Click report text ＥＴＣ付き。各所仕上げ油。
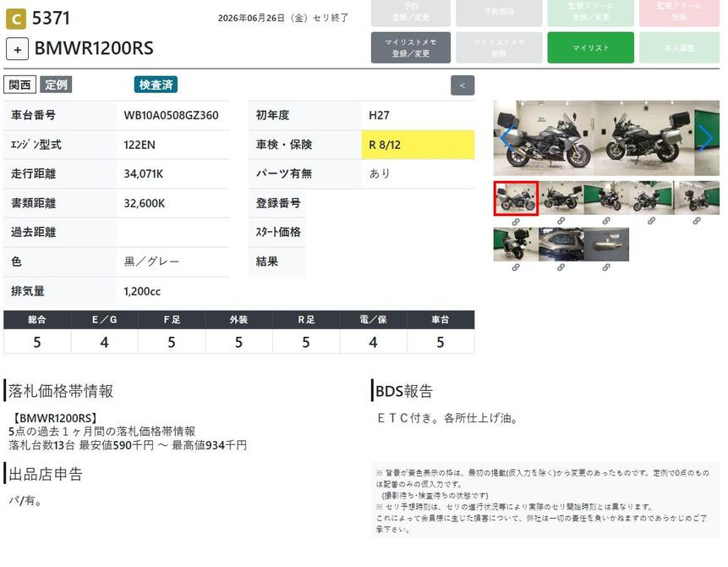Image resolution: width=728 pixels, height=567 pixels. tap(447, 418)
